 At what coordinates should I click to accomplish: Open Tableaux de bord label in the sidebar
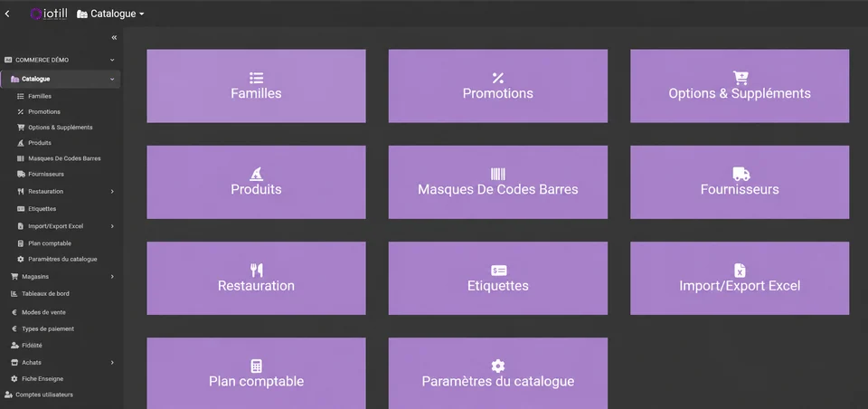tap(45, 294)
